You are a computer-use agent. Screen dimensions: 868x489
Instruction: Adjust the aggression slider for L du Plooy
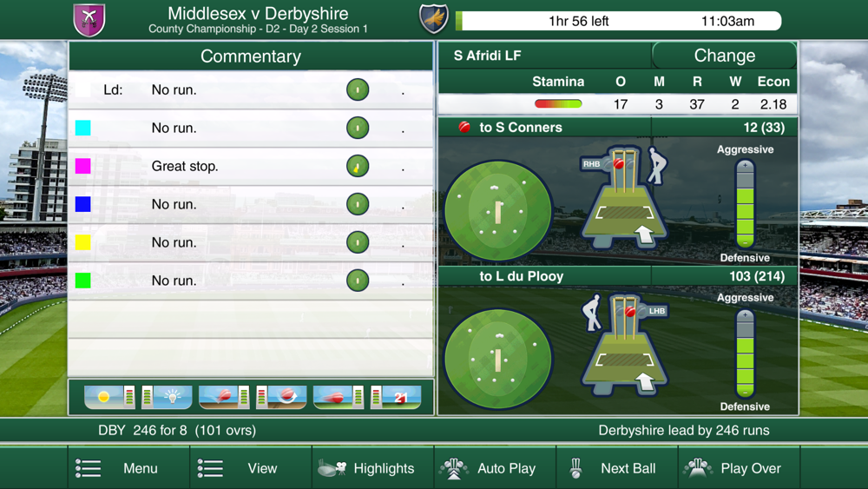click(x=745, y=354)
